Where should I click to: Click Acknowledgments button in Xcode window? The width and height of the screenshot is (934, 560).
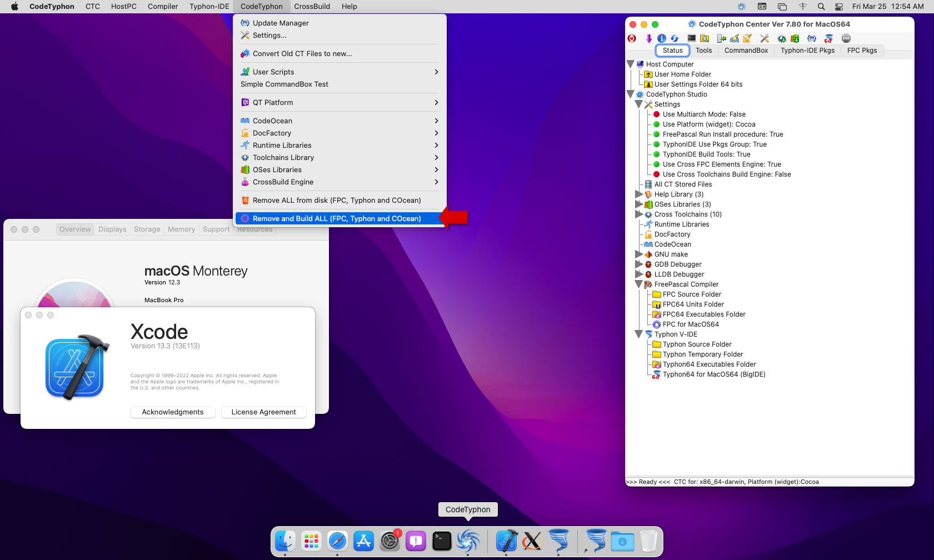[173, 412]
